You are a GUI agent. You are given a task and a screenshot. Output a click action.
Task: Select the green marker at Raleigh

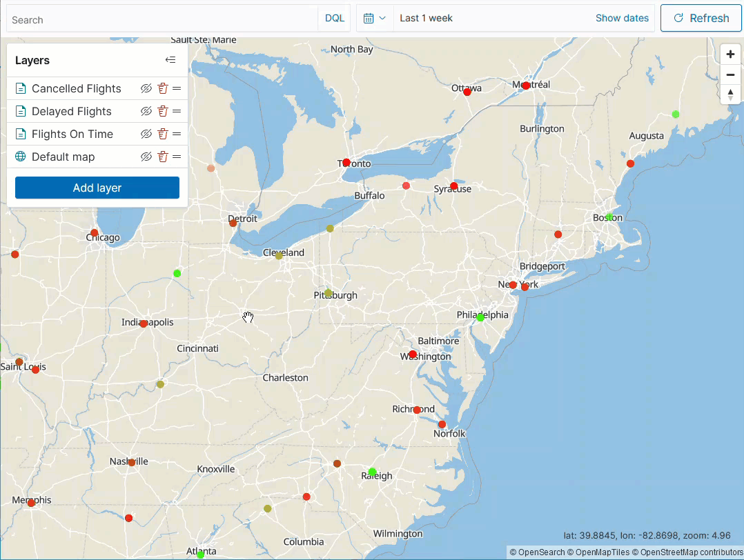click(x=372, y=472)
